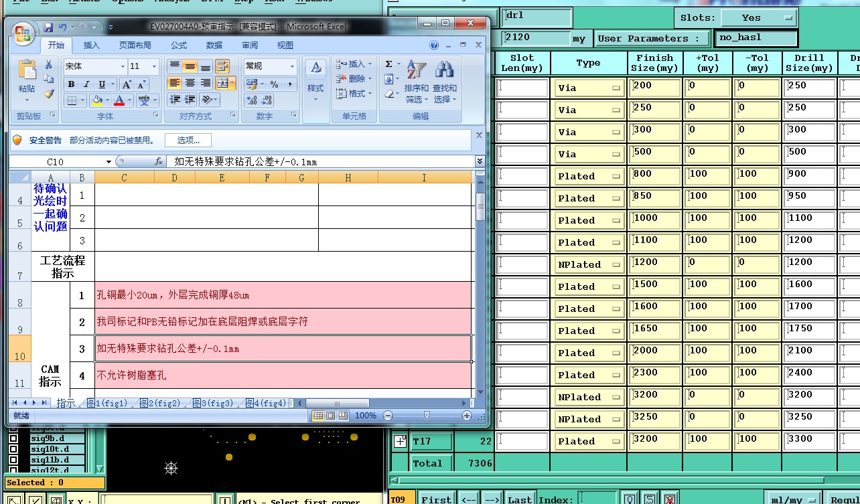Viewport: 860px width, 504px height.
Task: Open fill color paint bucket swatch
Action: click(98, 100)
